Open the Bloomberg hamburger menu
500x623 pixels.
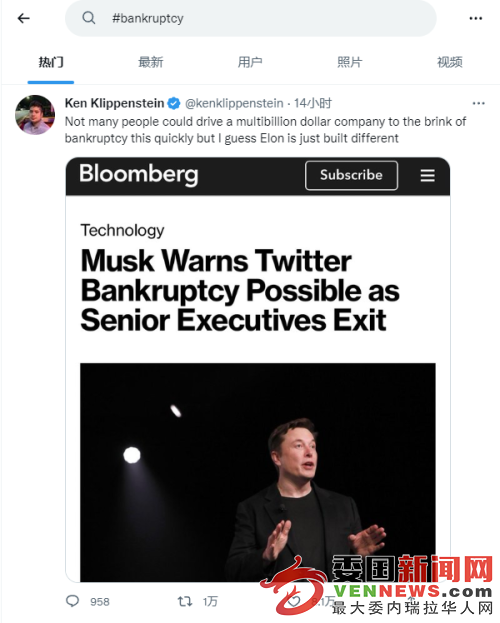click(x=428, y=175)
